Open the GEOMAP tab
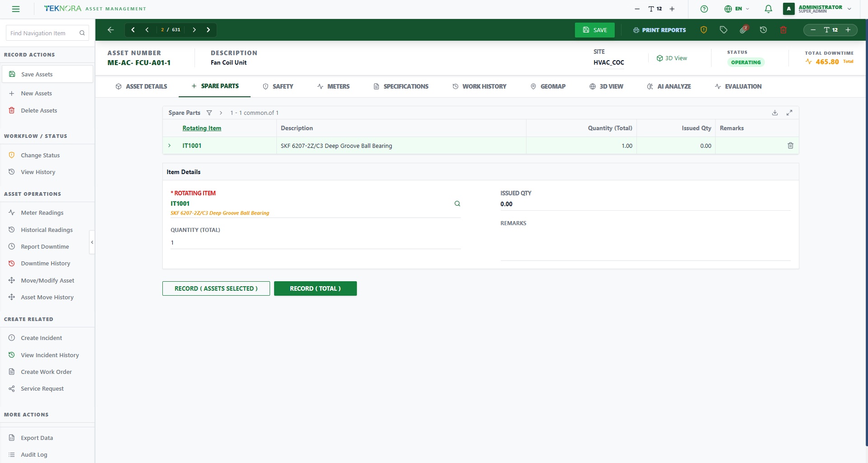The width and height of the screenshot is (868, 463). coord(548,86)
